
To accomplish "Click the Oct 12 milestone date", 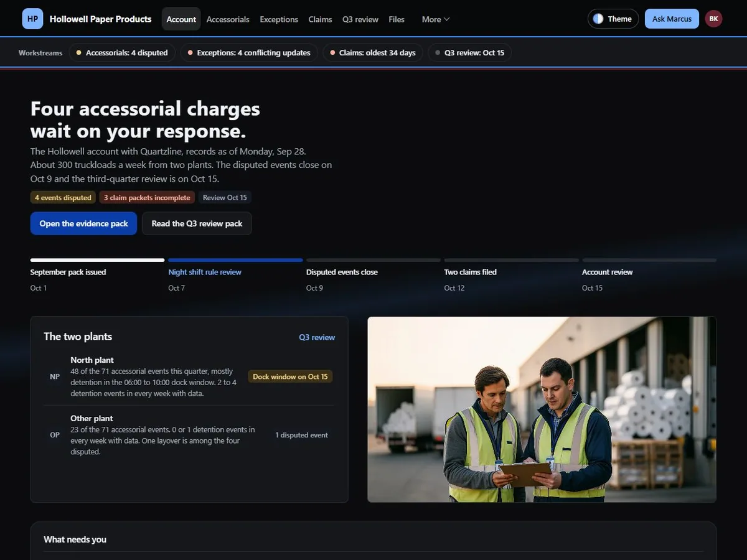I will 454,288.
